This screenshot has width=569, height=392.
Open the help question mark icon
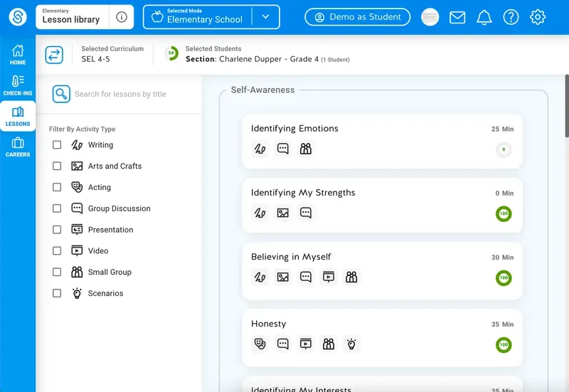(x=511, y=17)
